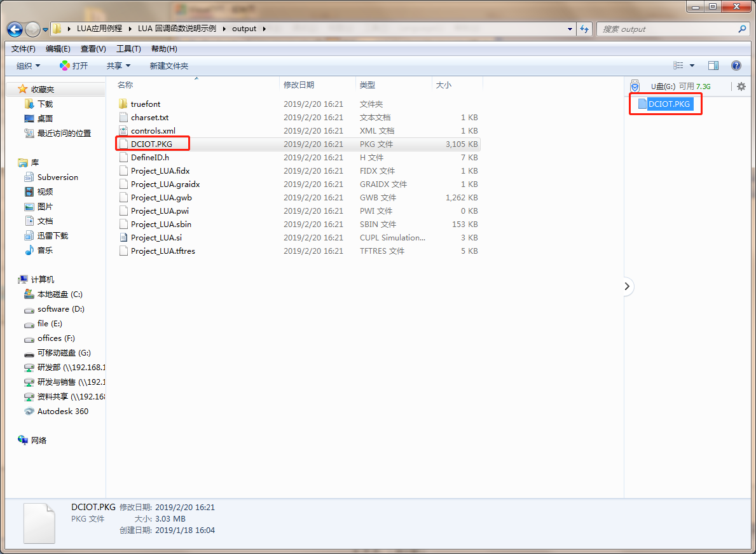Open the 视频 library
Image resolution: width=756 pixels, height=554 pixels.
click(x=45, y=192)
